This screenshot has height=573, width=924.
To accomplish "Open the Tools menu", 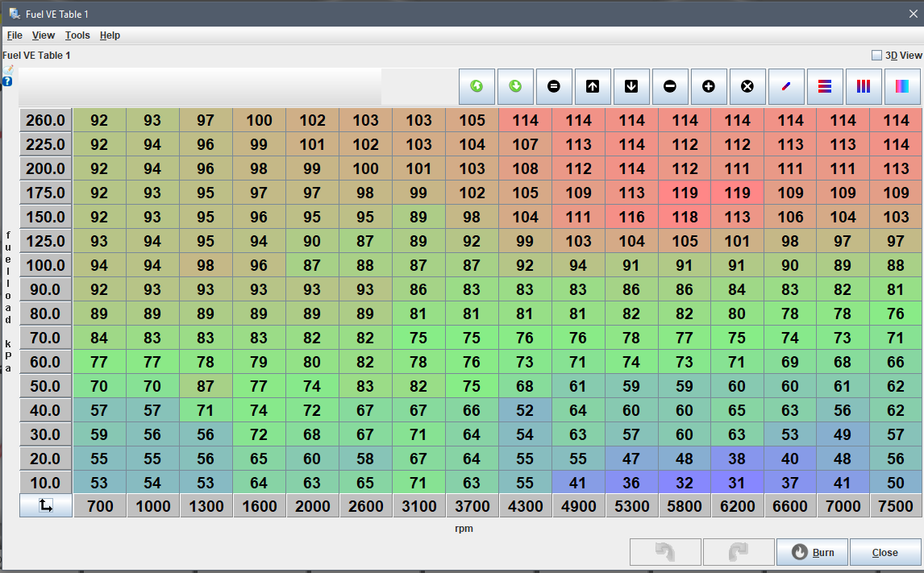I will (77, 35).
